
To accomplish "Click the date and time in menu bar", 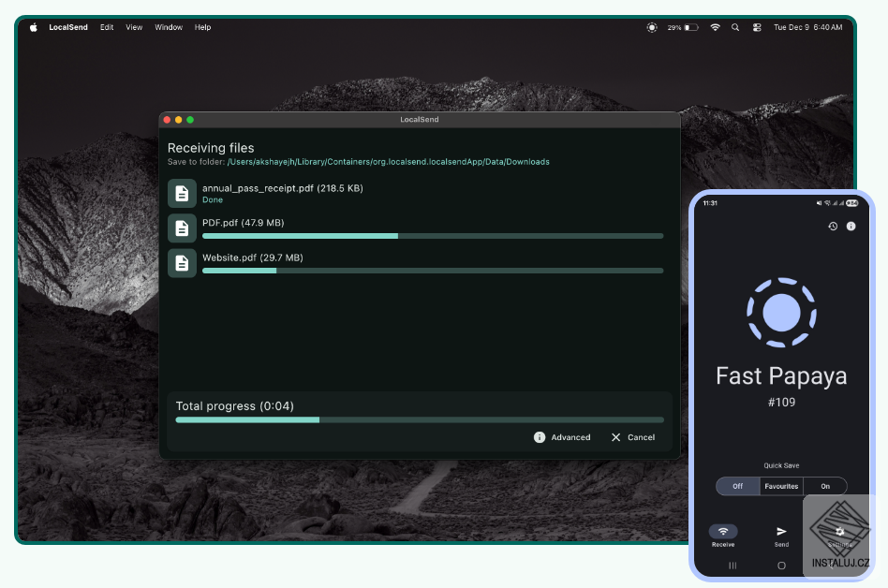I will 808,27.
